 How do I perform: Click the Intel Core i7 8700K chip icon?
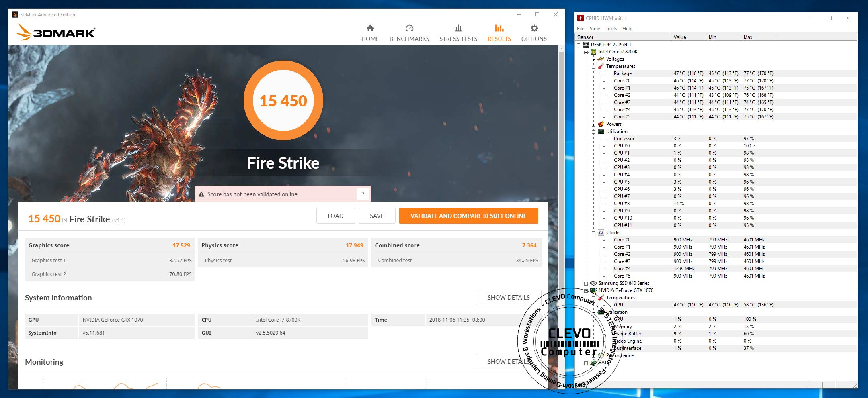pyautogui.click(x=593, y=52)
